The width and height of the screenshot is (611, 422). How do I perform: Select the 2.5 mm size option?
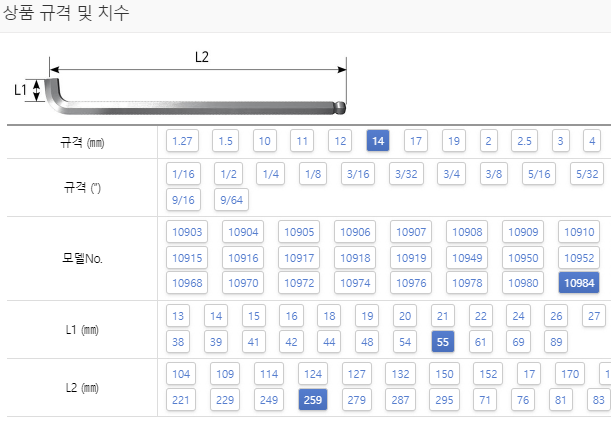(x=524, y=141)
